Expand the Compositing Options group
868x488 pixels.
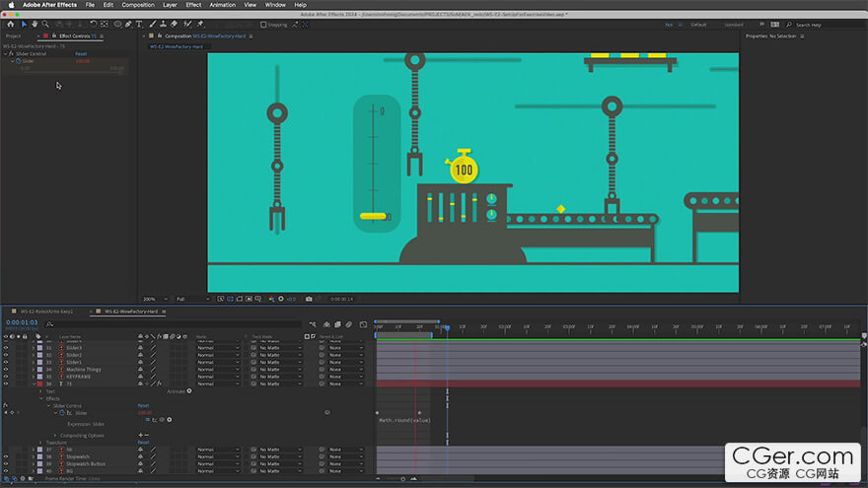coord(54,435)
